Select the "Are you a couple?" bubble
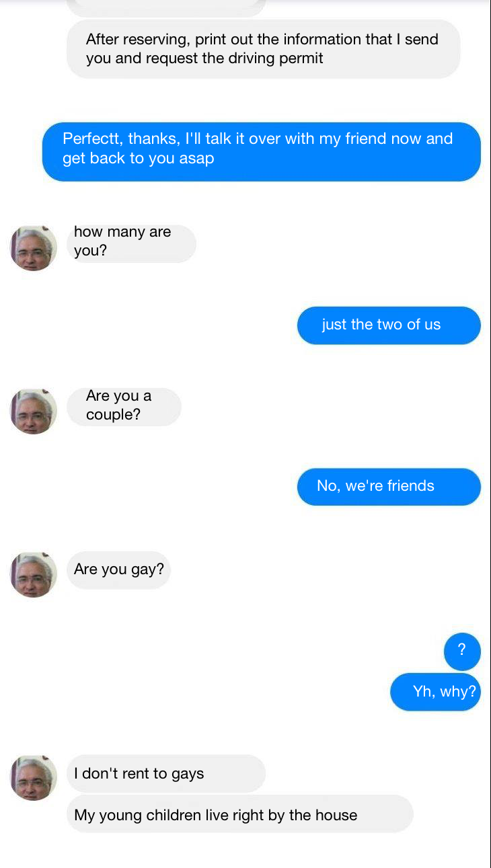The image size is (491, 868). click(x=124, y=407)
